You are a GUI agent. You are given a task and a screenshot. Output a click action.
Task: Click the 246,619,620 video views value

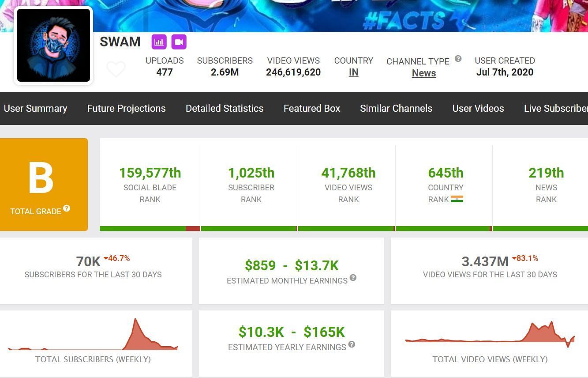coord(293,72)
